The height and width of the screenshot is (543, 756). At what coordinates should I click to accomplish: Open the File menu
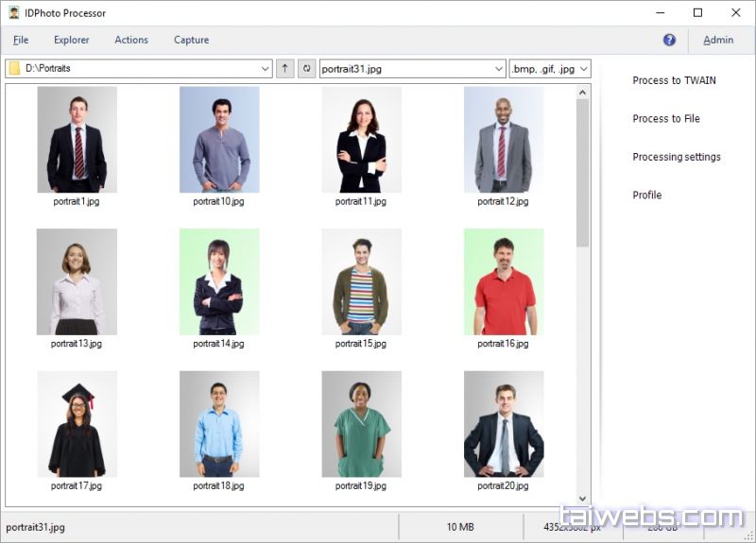pyautogui.click(x=21, y=40)
